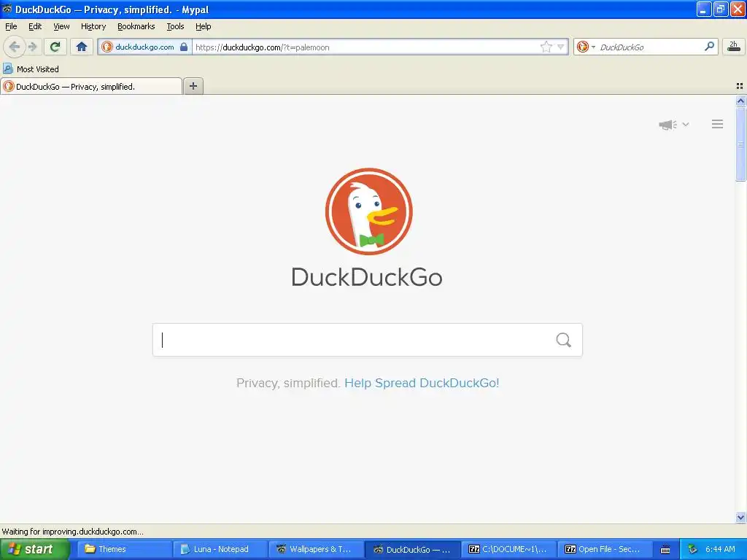Open a new tab with plus button

point(193,86)
